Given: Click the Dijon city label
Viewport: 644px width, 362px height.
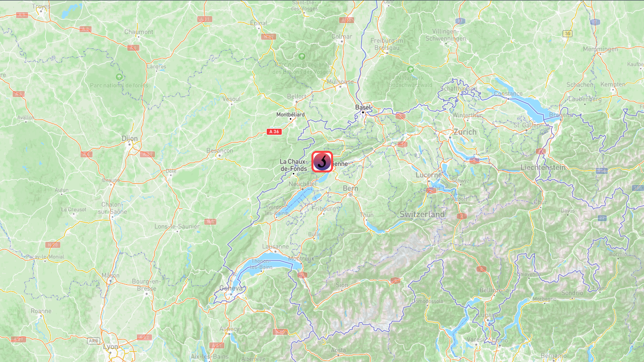Looking at the screenshot, I should pos(129,138).
